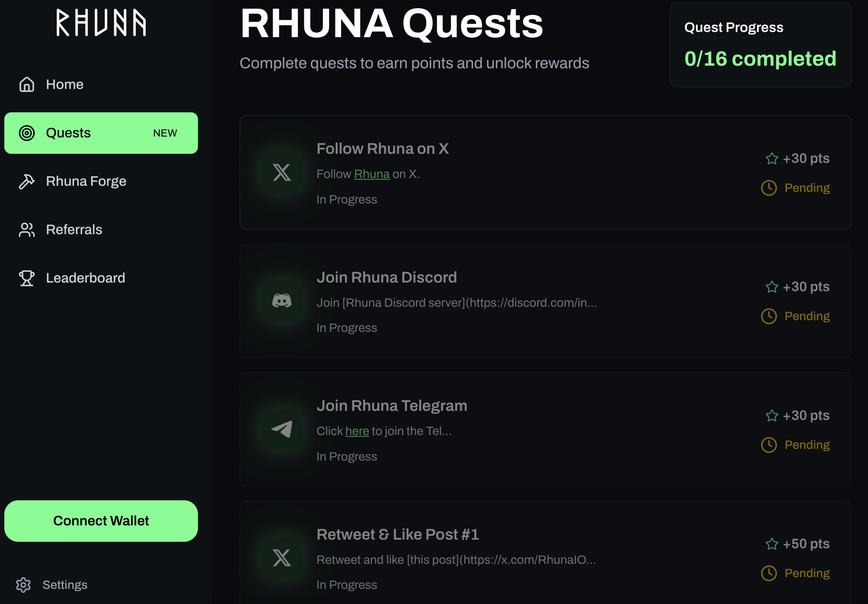Click the trophy icon for Leaderboard
The width and height of the screenshot is (868, 604).
point(27,278)
